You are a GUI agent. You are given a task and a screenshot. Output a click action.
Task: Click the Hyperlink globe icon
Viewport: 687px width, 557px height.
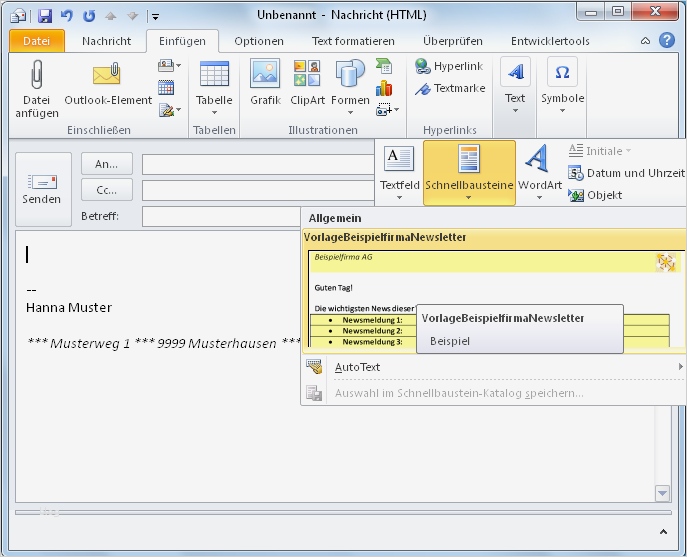point(422,67)
